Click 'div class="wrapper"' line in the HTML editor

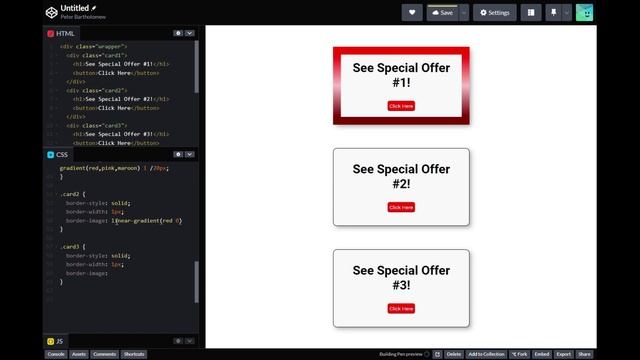[93, 47]
